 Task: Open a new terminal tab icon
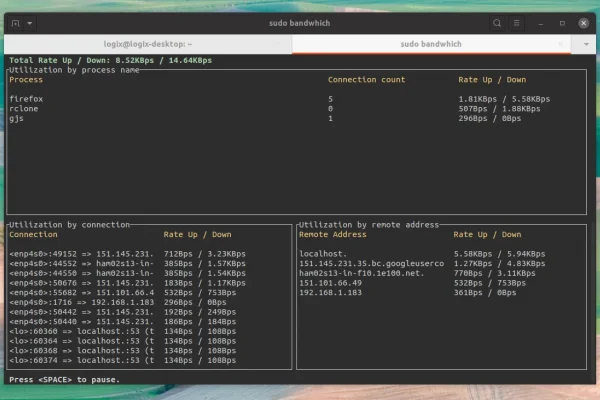point(15,23)
